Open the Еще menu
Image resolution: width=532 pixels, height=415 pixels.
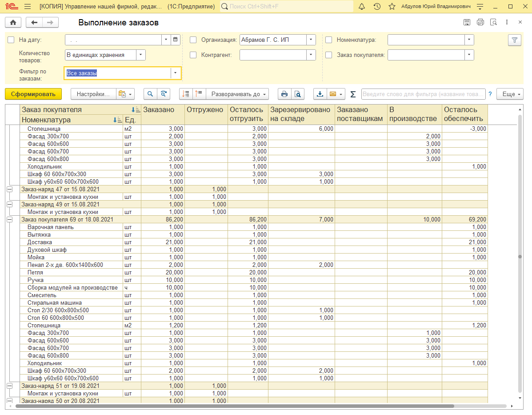(510, 94)
